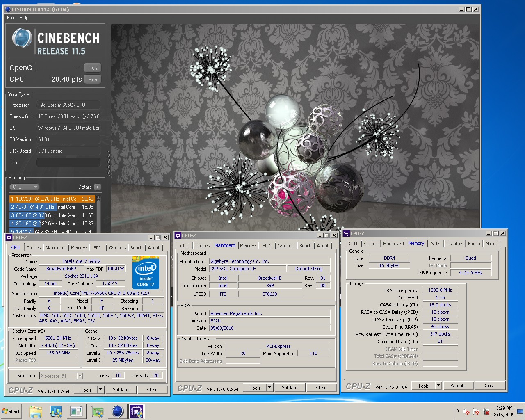Viewport: 525px width, 420px height.
Task: Click the Tools button in CPU-Z Mainboard window
Action: click(255, 388)
